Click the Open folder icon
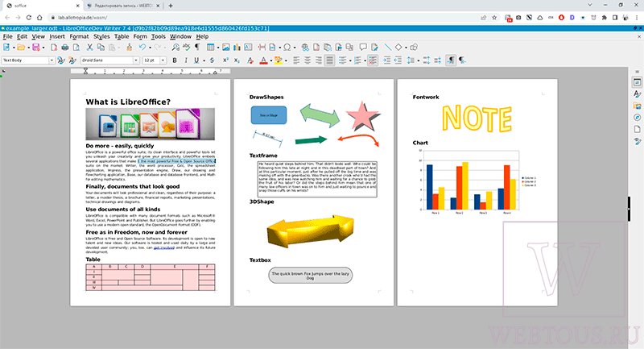Screen dimensions: 644x349 [x=21, y=48]
